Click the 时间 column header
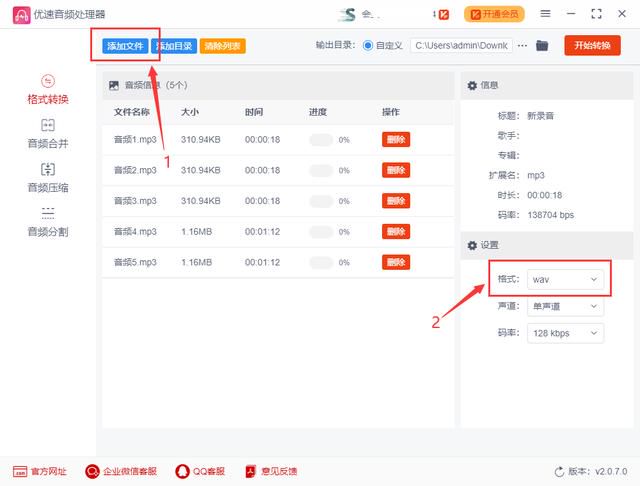 click(x=254, y=112)
